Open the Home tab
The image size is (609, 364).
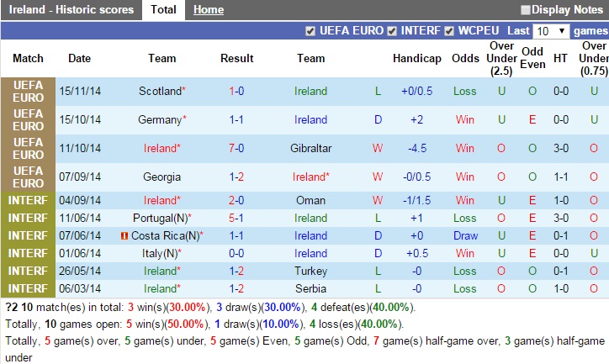coord(209,10)
